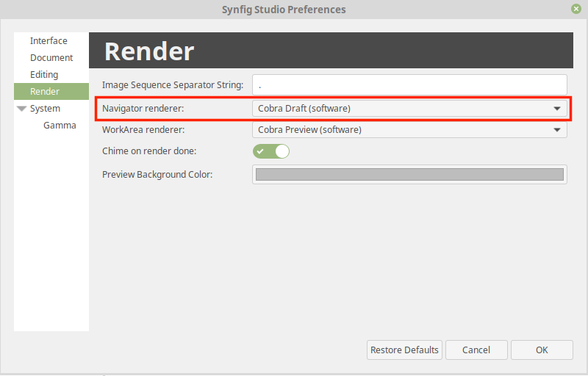Click the 'WorkArea renderer:' label

click(x=143, y=130)
